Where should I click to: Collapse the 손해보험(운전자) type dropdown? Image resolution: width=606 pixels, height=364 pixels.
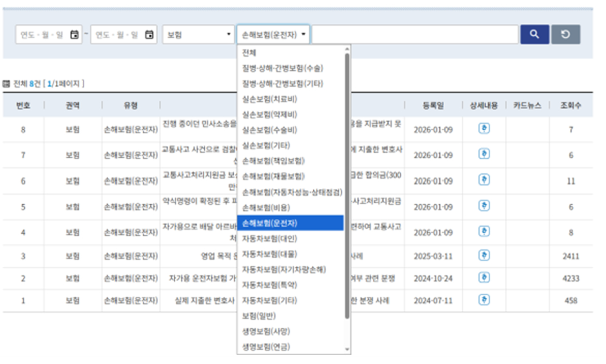click(x=273, y=35)
